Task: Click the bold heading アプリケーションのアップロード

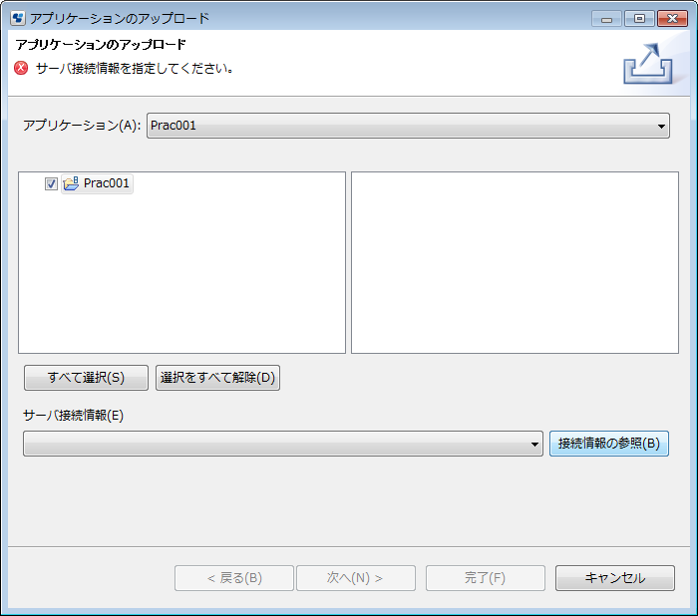Action: [x=101, y=45]
